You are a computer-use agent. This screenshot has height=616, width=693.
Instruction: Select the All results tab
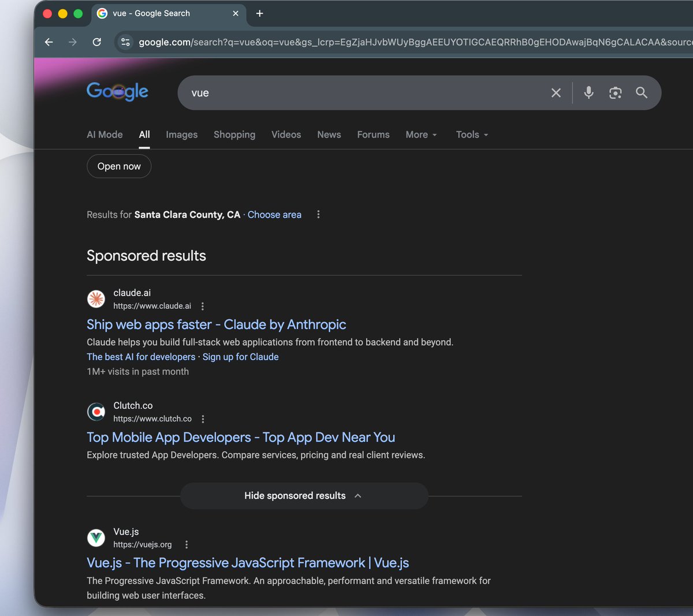pyautogui.click(x=144, y=135)
